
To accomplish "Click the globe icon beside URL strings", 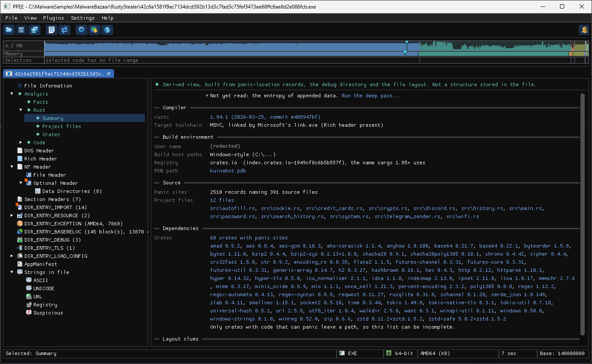I will (29, 297).
